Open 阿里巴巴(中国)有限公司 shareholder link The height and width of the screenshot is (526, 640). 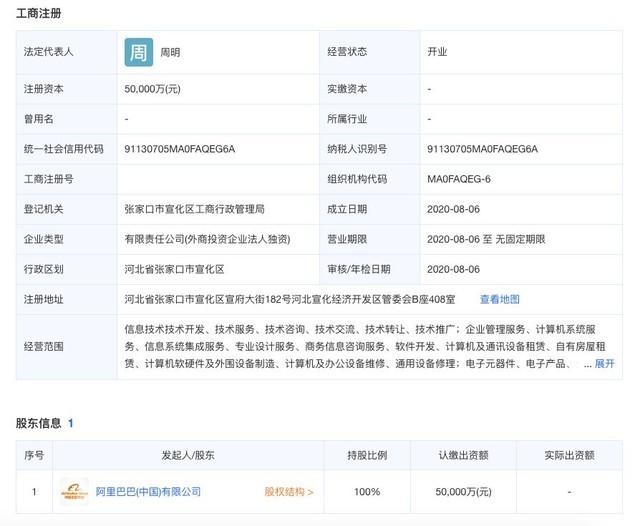pos(148,492)
